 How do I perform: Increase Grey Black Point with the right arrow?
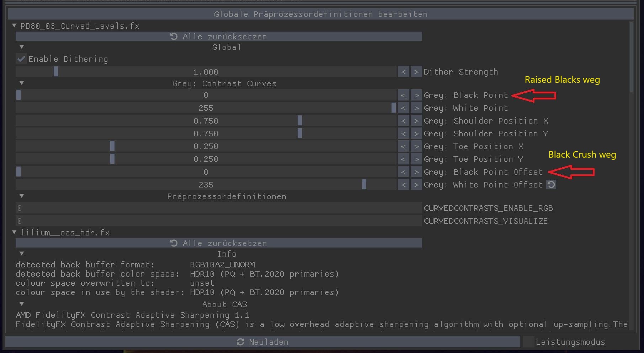click(x=416, y=95)
